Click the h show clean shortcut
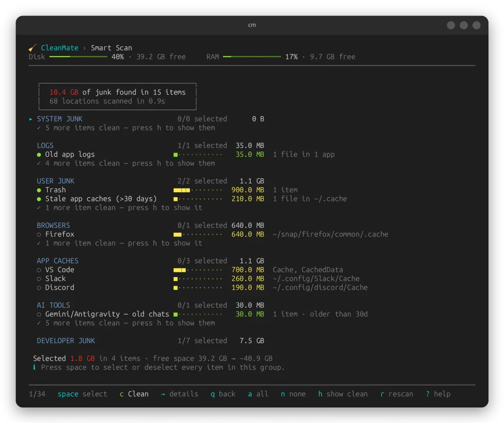 click(343, 394)
